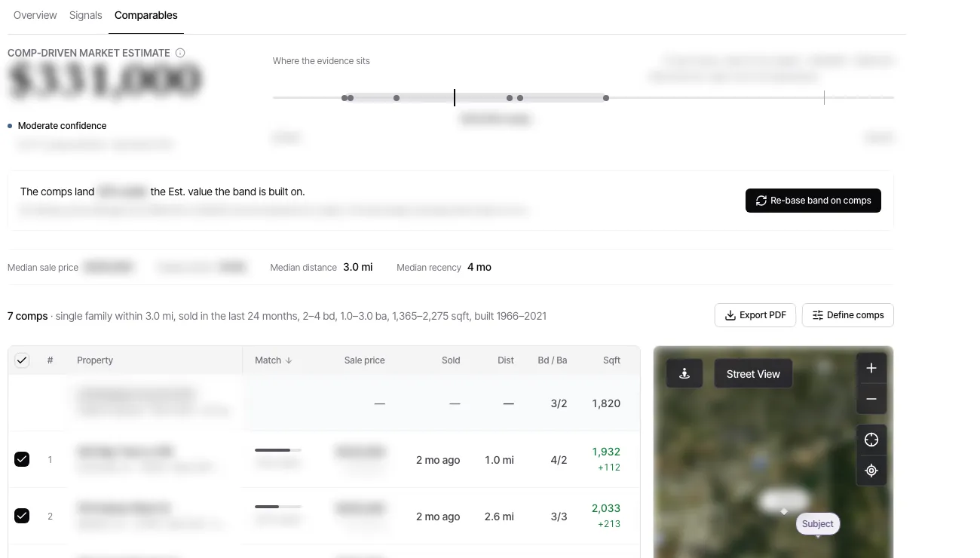Click the 1,932 sqft value in row 1

click(x=606, y=452)
